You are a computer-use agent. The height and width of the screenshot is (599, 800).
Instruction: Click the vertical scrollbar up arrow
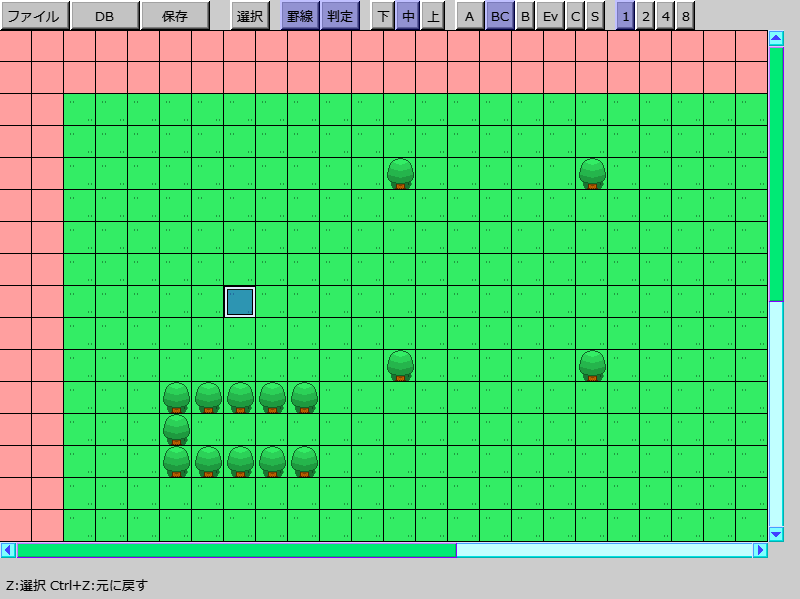776,38
